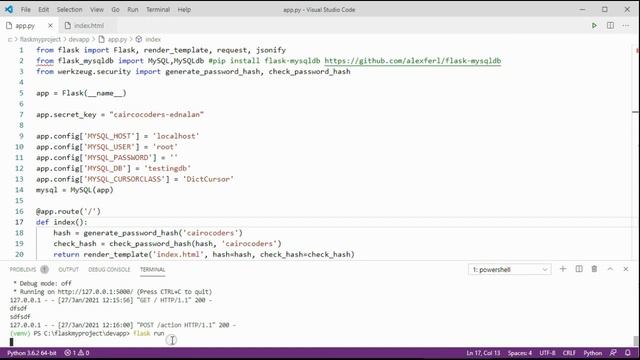Show the Output panel tab

tap(68, 269)
